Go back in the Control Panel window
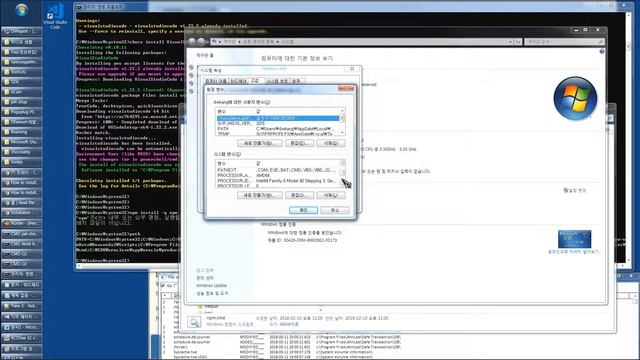The image size is (640, 360). pos(192,42)
